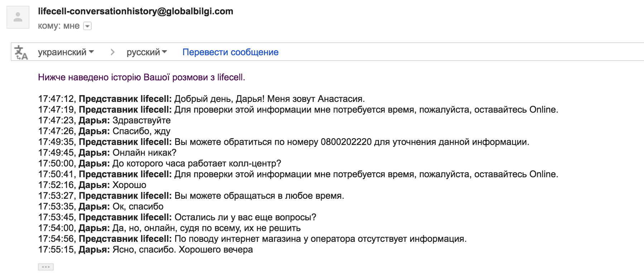The height and width of the screenshot is (277, 644).
Task: Click the "Перевести сообщение" link
Action: click(x=230, y=52)
